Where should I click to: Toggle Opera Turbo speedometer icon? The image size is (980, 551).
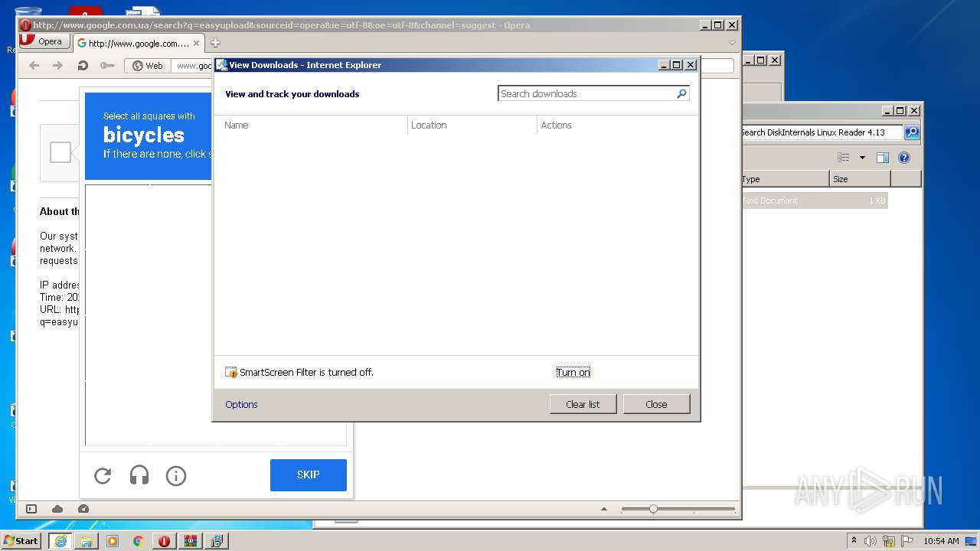[x=83, y=509]
